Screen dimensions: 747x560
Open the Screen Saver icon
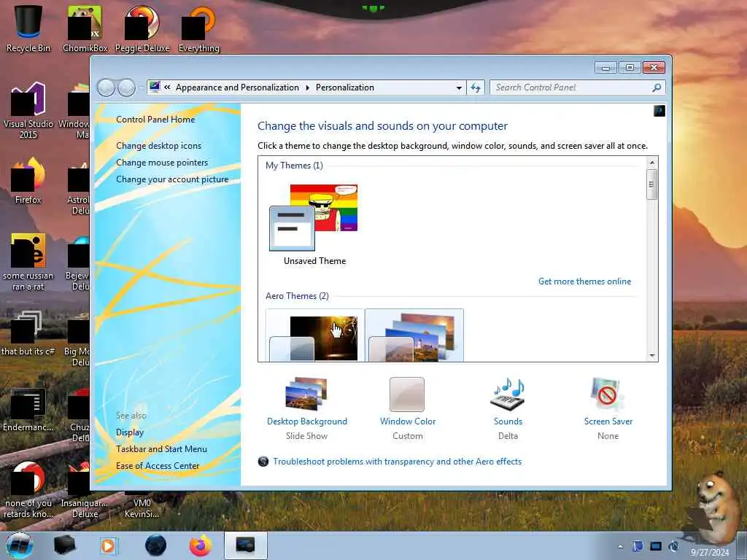(x=608, y=394)
